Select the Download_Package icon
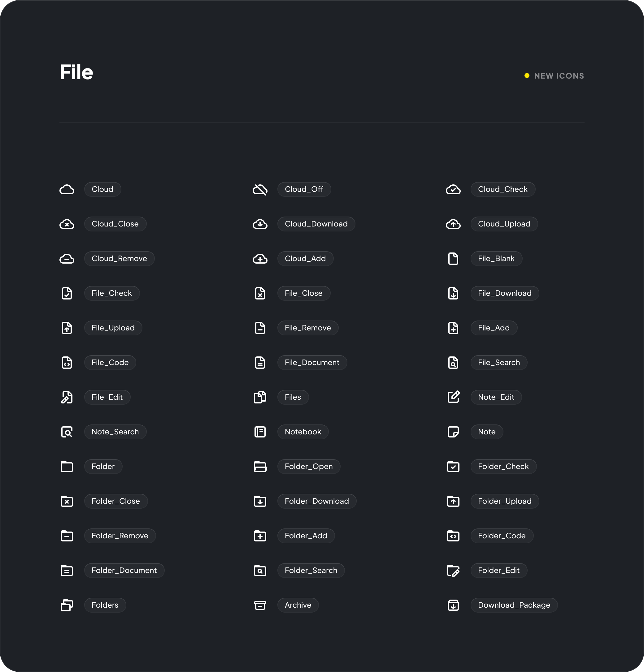644x672 pixels. 453,605
